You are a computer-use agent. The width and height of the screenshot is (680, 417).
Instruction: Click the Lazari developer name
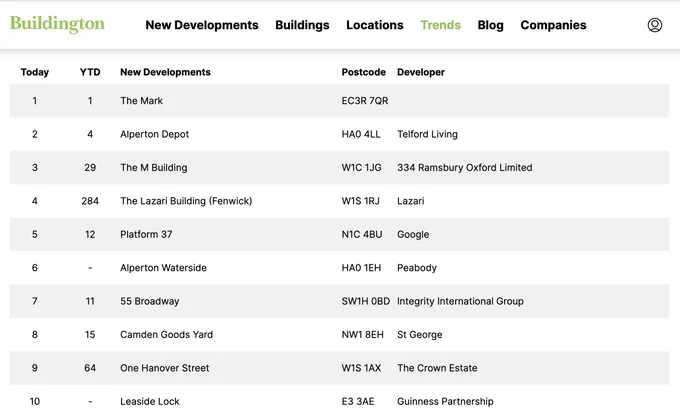point(411,201)
